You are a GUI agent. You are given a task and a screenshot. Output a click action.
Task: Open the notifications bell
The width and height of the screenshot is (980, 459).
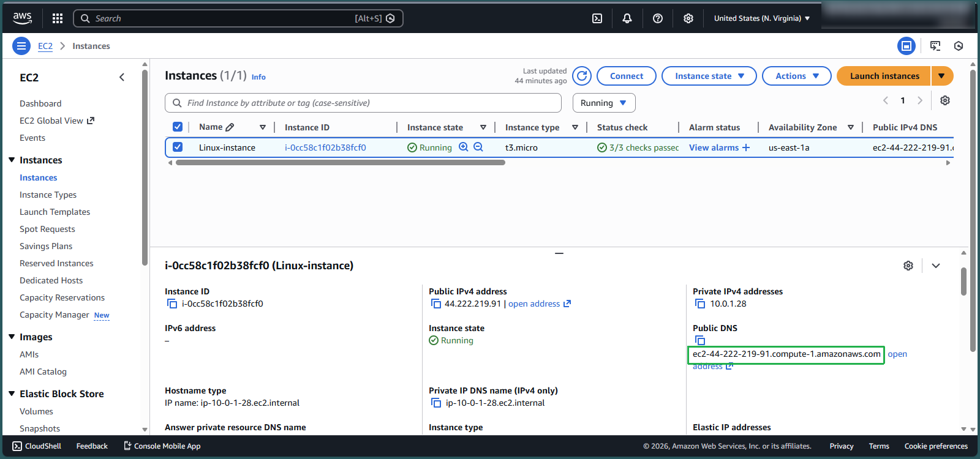627,18
